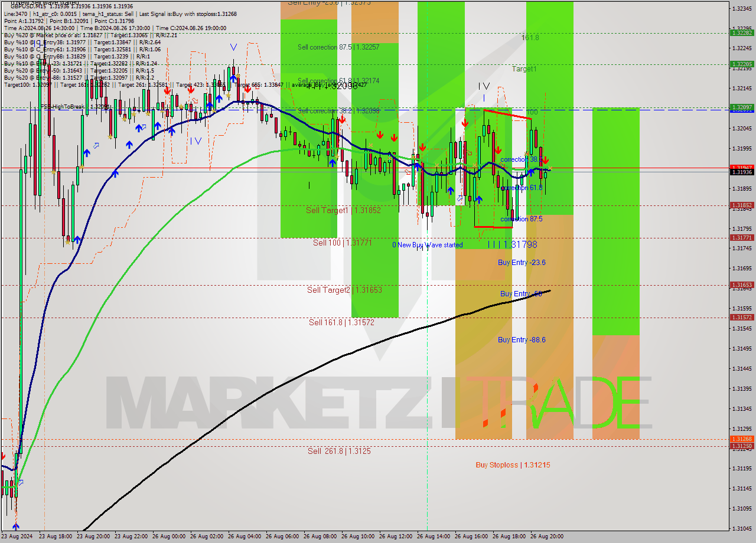
Task: Click the red 1.31771 price tag on axis
Action: click(x=742, y=238)
